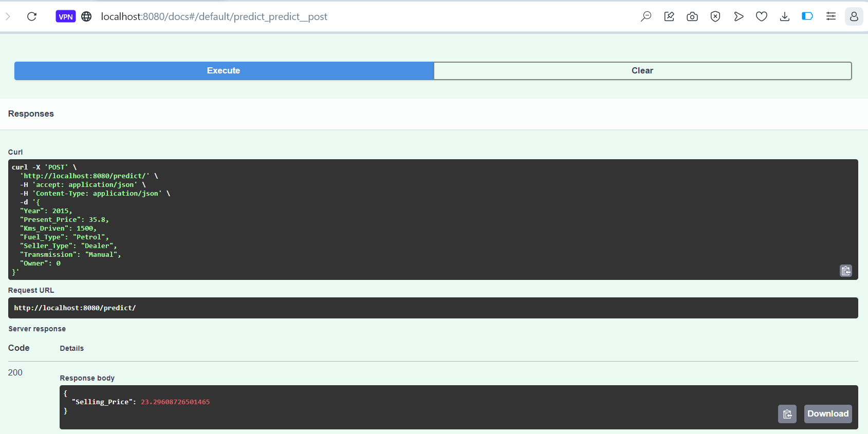Viewport: 868px width, 434px height.
Task: Click the "Year": 2015 line in curl
Action: pos(46,211)
